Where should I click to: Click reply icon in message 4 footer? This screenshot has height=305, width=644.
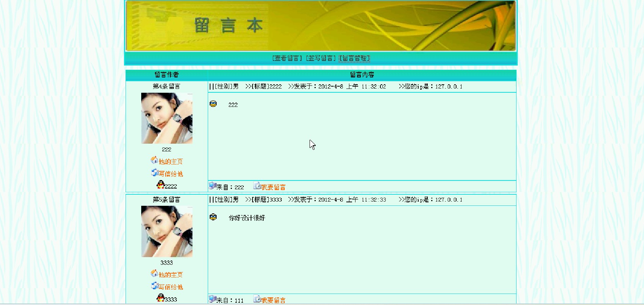click(x=257, y=186)
